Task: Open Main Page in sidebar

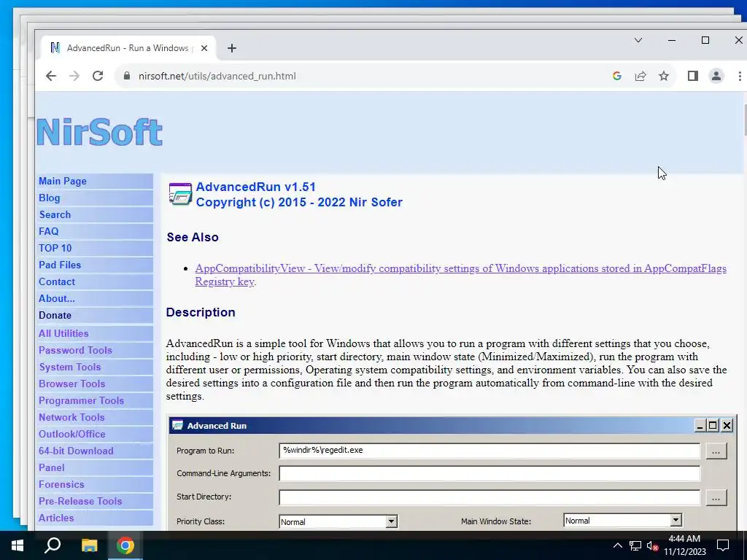Action: [63, 181]
